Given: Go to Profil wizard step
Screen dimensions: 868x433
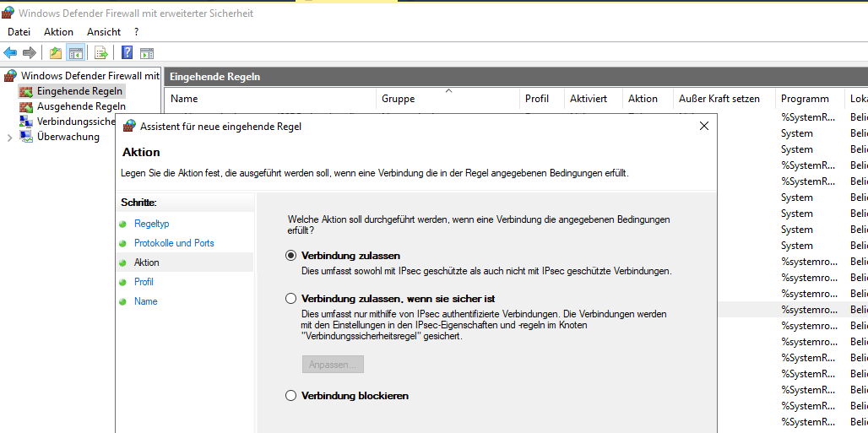Looking at the screenshot, I should (x=144, y=282).
